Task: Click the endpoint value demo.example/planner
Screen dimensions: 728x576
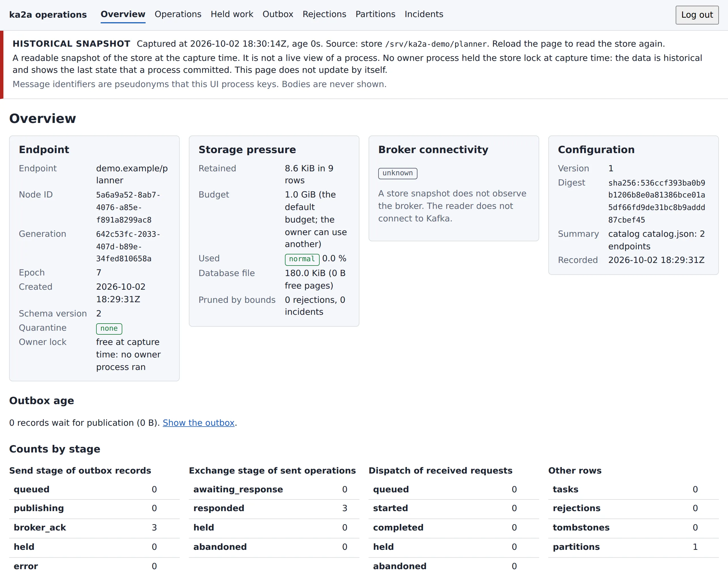Action: coord(132,174)
